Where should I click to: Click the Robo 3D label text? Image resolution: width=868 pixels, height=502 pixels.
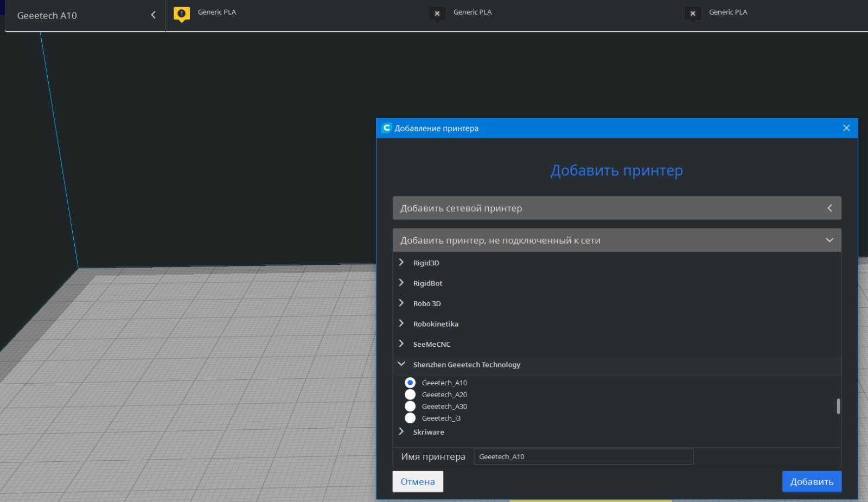pos(427,303)
